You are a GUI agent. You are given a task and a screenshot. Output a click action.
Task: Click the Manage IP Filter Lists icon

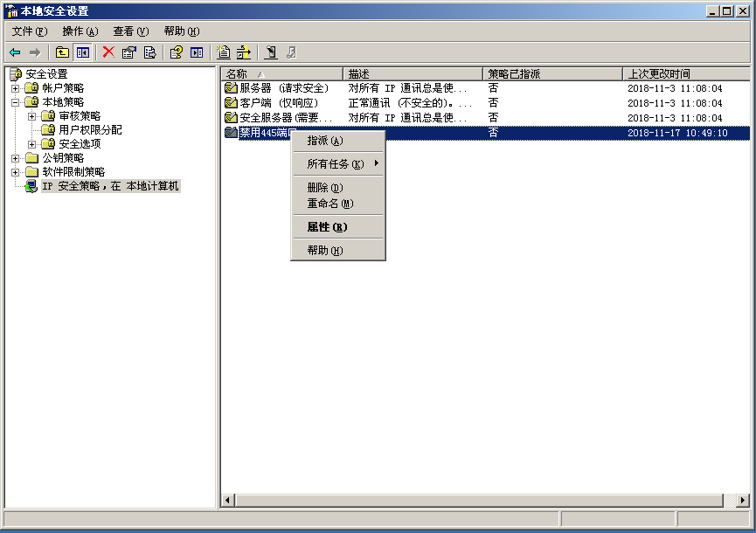(246, 52)
